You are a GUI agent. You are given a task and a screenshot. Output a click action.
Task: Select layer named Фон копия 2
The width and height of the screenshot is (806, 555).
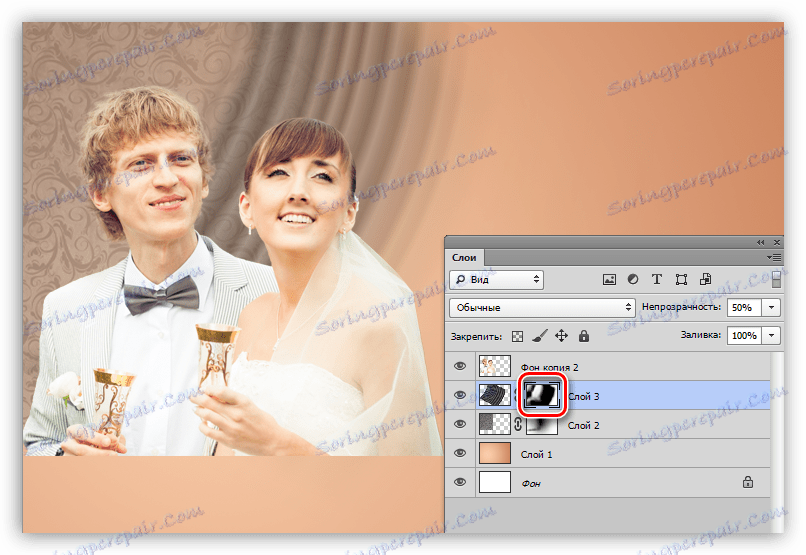(549, 367)
